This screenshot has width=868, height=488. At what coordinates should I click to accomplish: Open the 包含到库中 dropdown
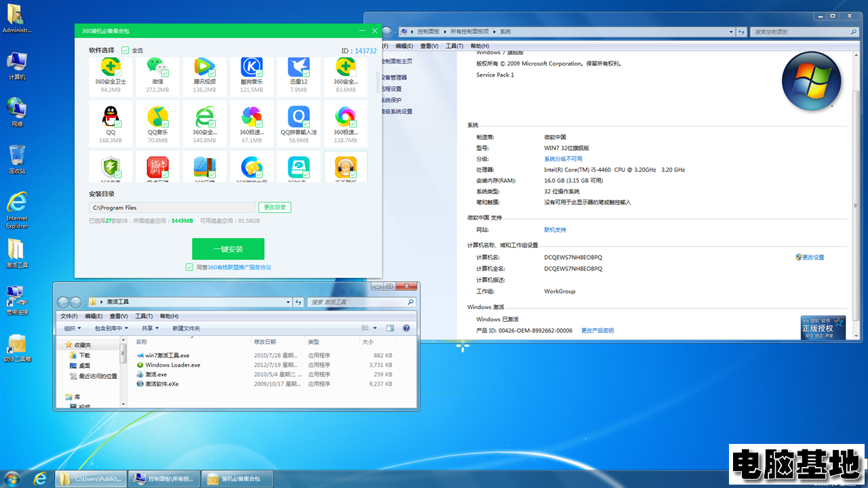pos(112,328)
